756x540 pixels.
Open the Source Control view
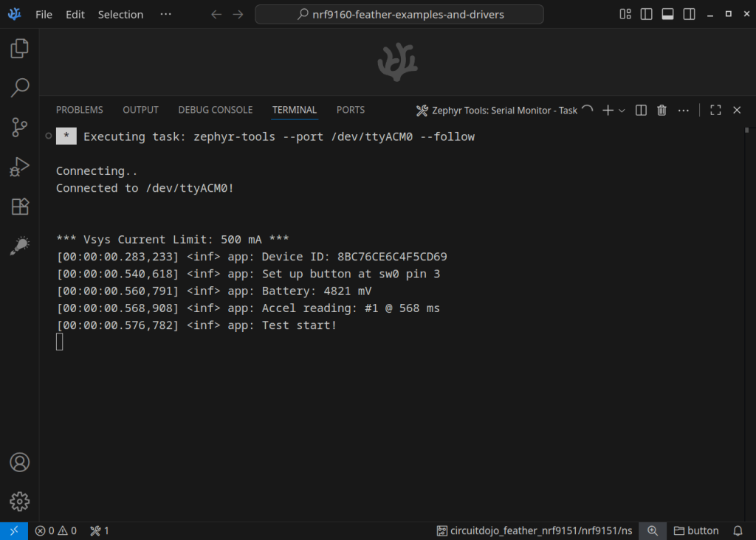[x=20, y=128]
